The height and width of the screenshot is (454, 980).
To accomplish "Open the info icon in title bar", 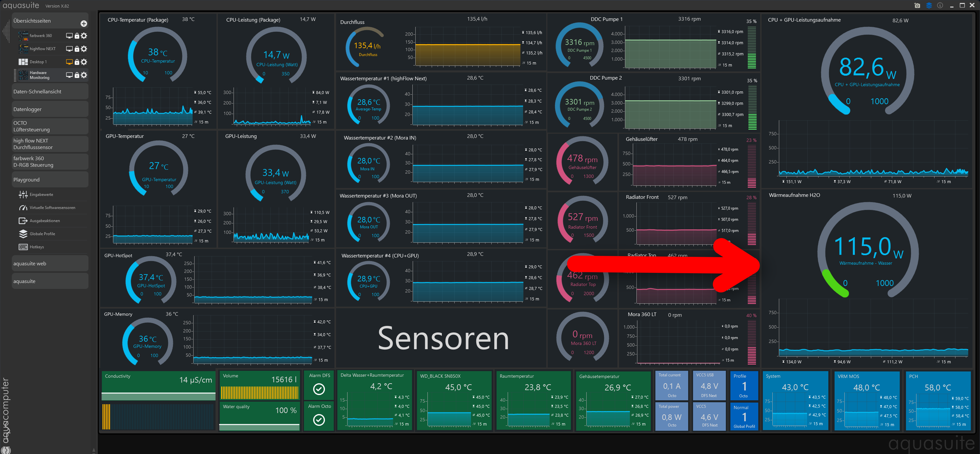I will (940, 5).
